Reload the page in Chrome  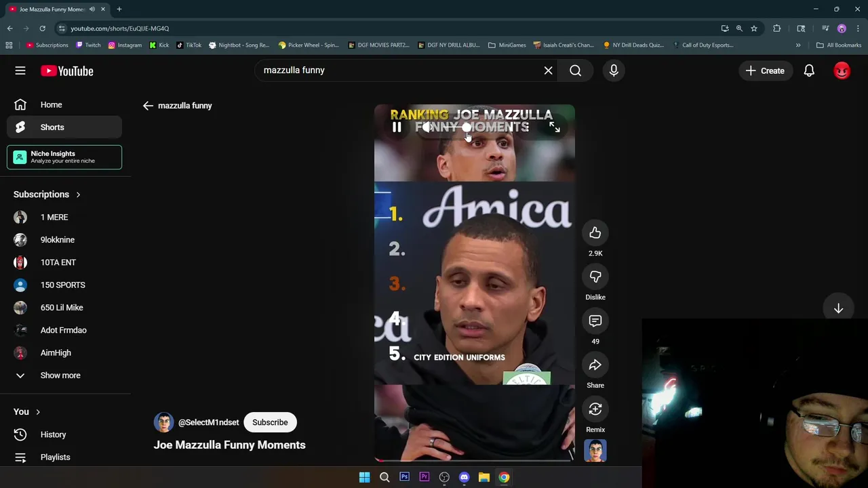tap(42, 28)
